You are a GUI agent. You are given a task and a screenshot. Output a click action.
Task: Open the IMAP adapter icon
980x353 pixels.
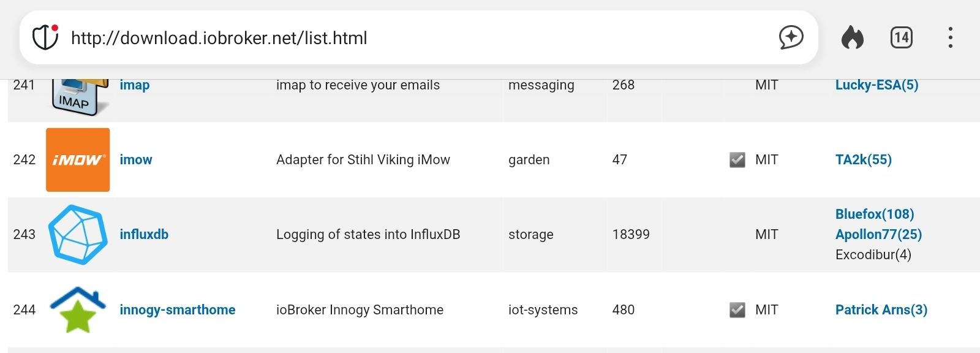(78, 93)
